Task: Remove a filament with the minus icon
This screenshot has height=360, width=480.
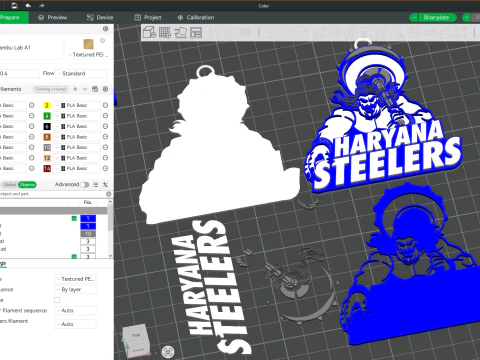Action: [x=85, y=89]
